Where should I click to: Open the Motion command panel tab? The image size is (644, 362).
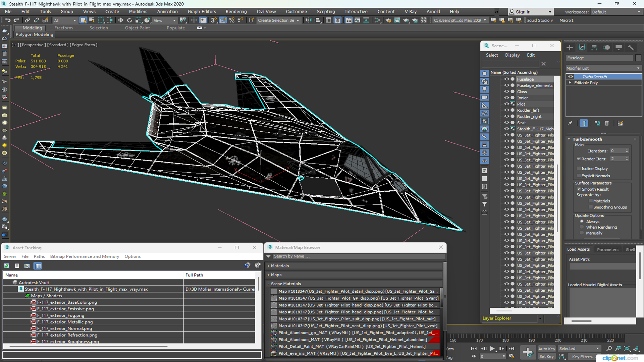coord(606,48)
